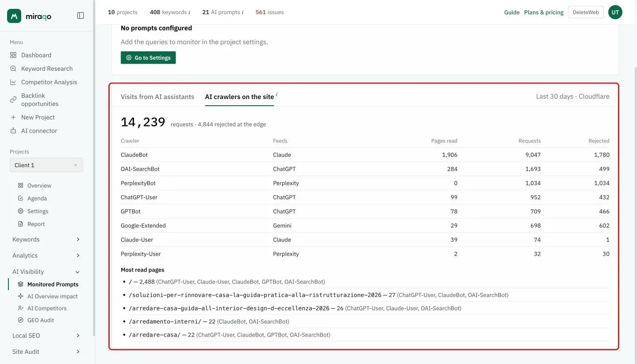Open the UT user avatar menu
Viewport: 637px width, 364px height.
[615, 12]
